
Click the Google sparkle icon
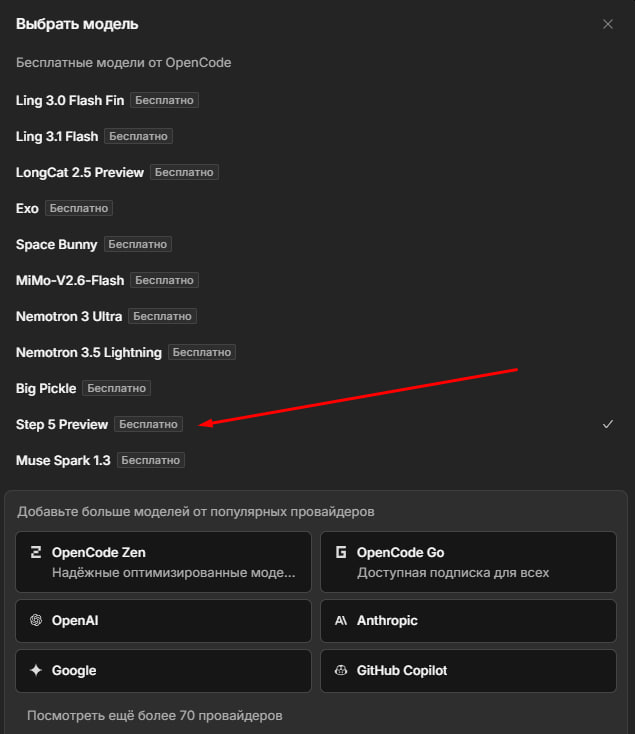click(x=36, y=670)
